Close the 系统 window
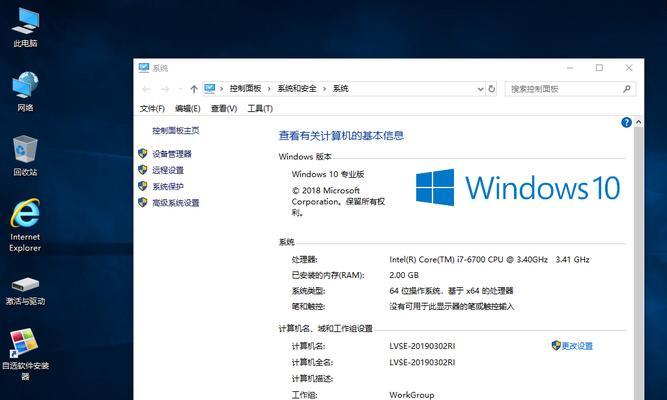The image size is (667, 400). (629, 68)
